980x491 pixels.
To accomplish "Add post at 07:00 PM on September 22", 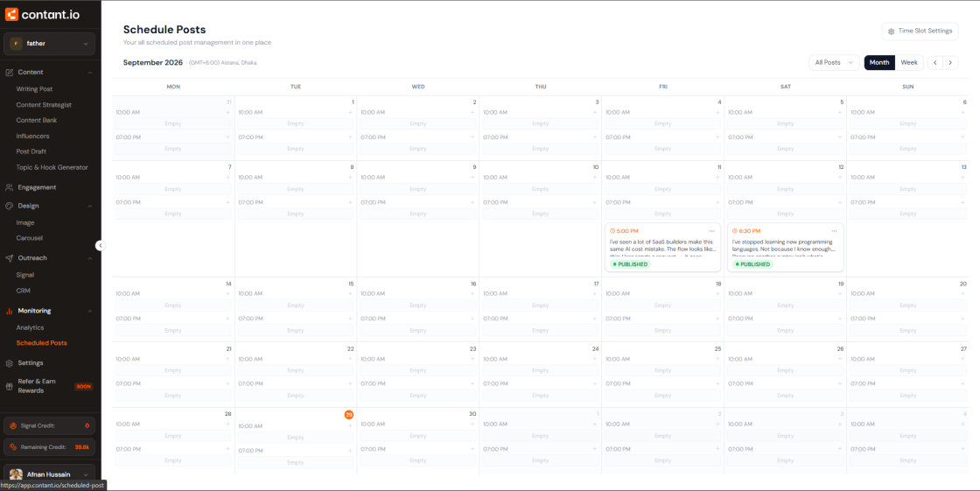I will tap(350, 383).
